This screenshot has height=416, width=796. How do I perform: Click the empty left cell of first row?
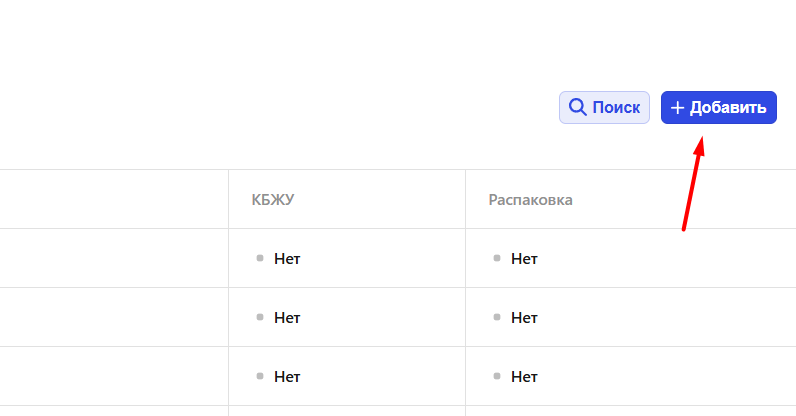[x=114, y=258]
